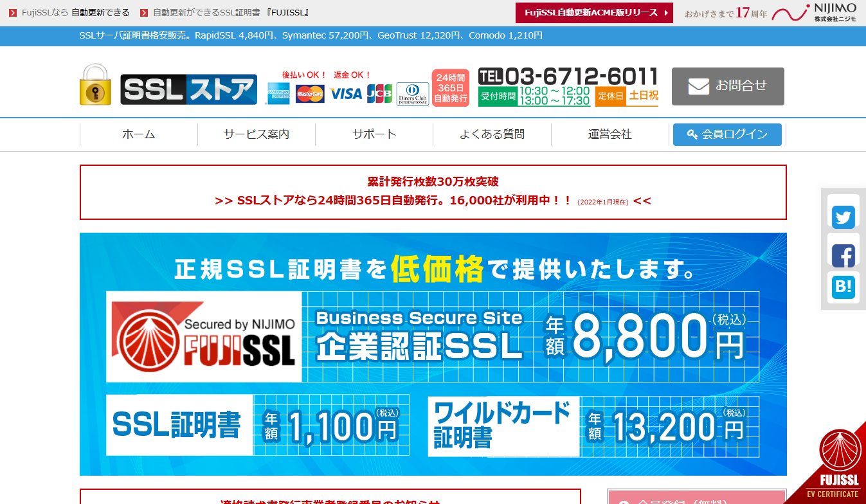This screenshot has height=504, width=866.
Task: Open the ホーム menu item
Action: [139, 134]
